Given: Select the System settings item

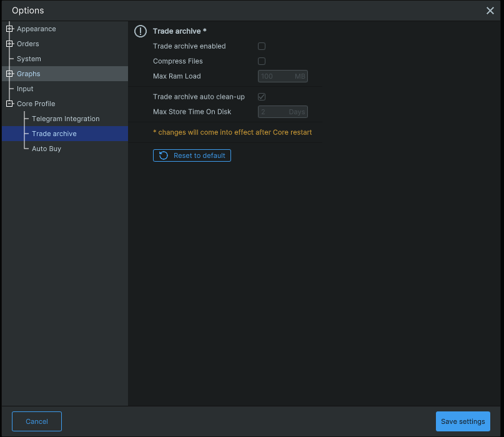Looking at the screenshot, I should (x=29, y=59).
